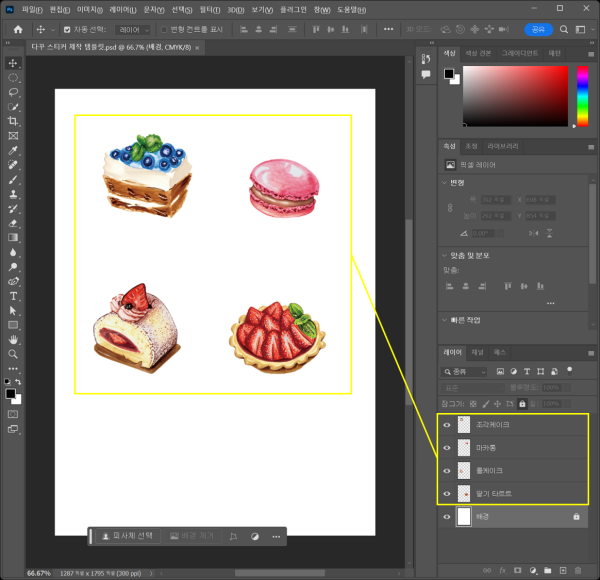Open the search icon in options bar

tap(564, 29)
